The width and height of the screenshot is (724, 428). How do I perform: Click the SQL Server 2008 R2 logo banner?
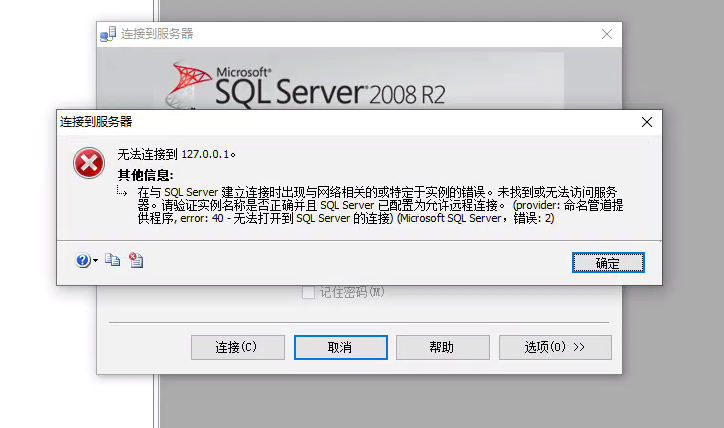coord(307,85)
